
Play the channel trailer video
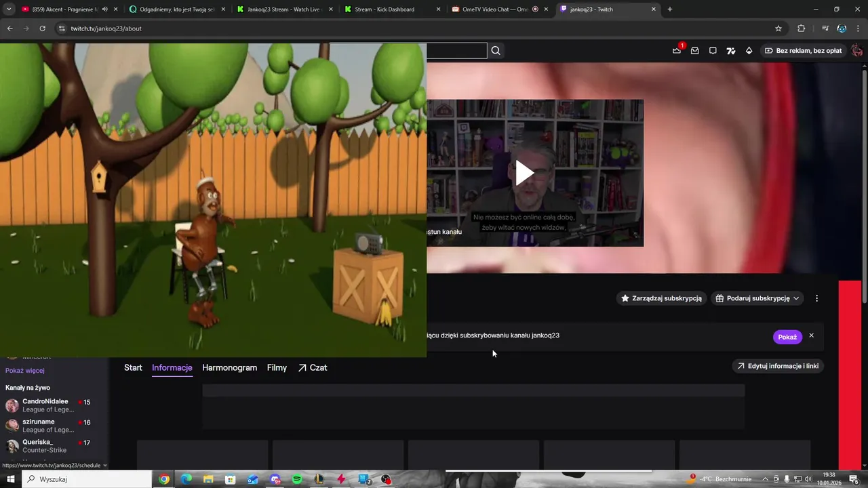pos(524,173)
